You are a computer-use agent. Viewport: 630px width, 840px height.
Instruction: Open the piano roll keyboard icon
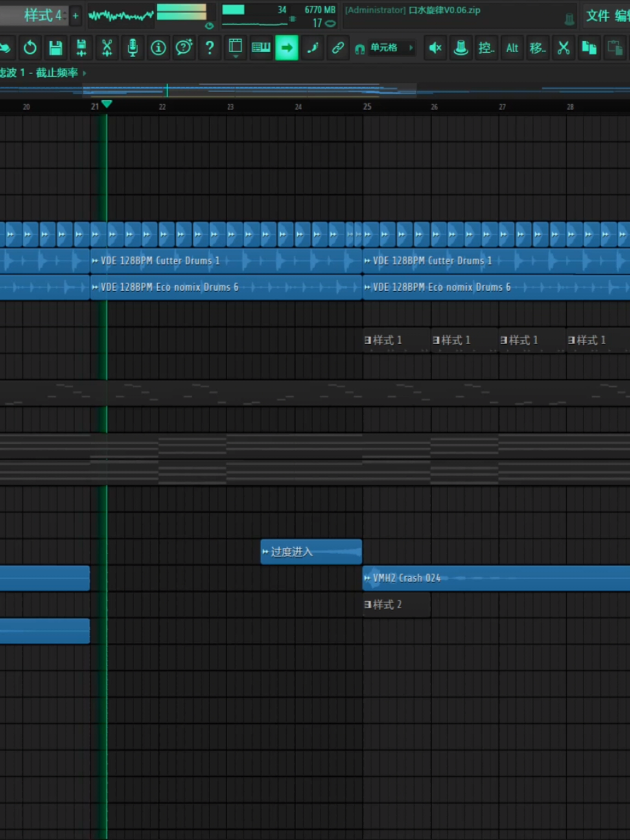pyautogui.click(x=261, y=47)
